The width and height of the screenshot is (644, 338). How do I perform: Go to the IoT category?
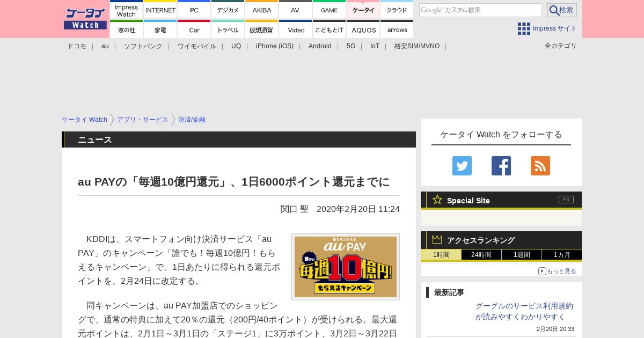tap(375, 46)
